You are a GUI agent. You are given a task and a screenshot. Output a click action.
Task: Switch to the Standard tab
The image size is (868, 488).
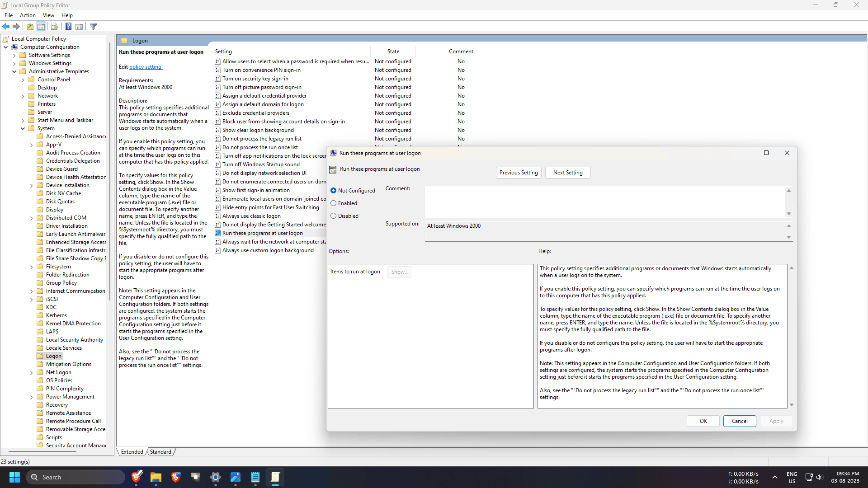coord(160,452)
